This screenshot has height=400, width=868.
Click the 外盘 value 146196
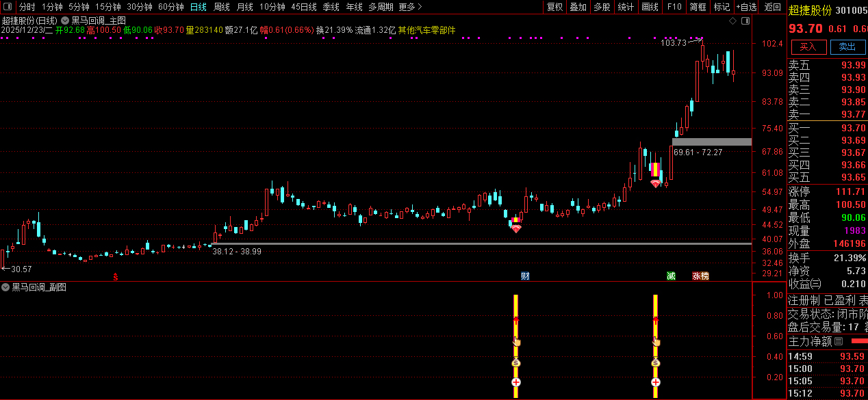tap(849, 243)
